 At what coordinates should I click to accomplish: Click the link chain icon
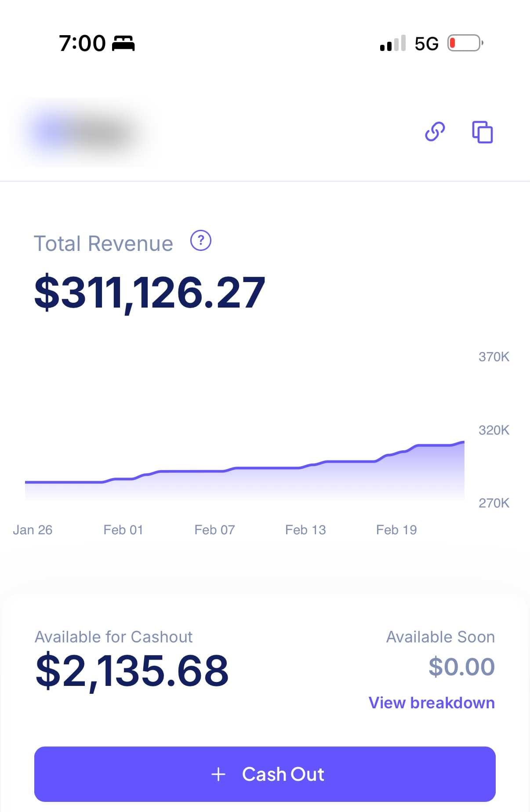point(435,131)
